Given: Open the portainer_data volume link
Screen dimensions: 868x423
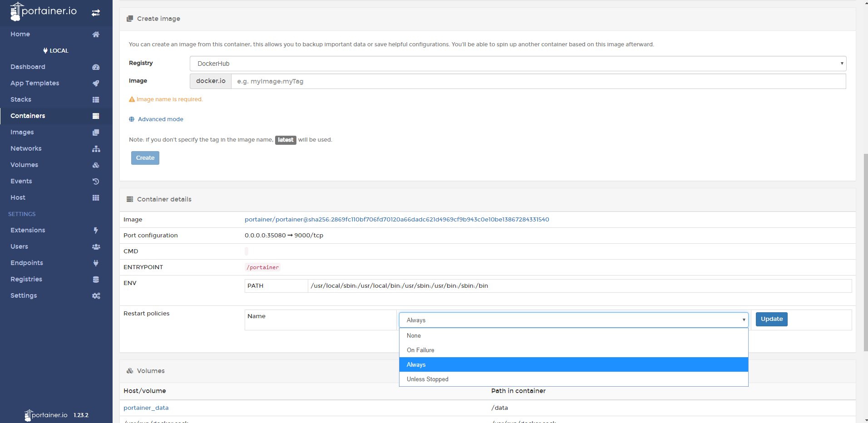Looking at the screenshot, I should click(146, 408).
